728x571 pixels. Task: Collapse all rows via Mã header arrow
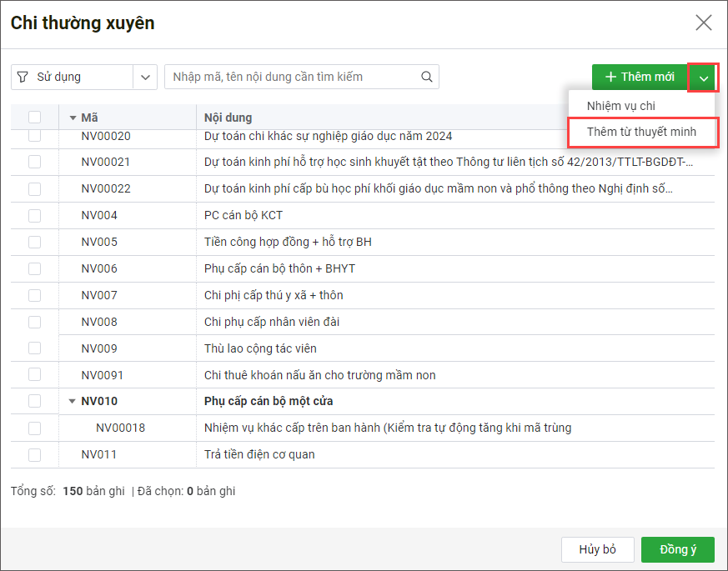pyautogui.click(x=73, y=118)
